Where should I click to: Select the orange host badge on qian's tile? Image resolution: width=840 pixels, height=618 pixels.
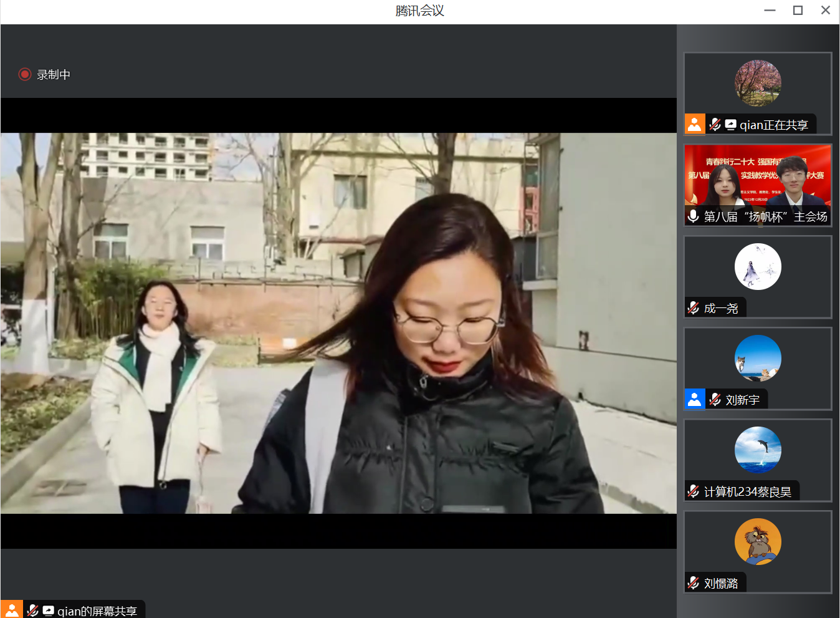pos(694,123)
